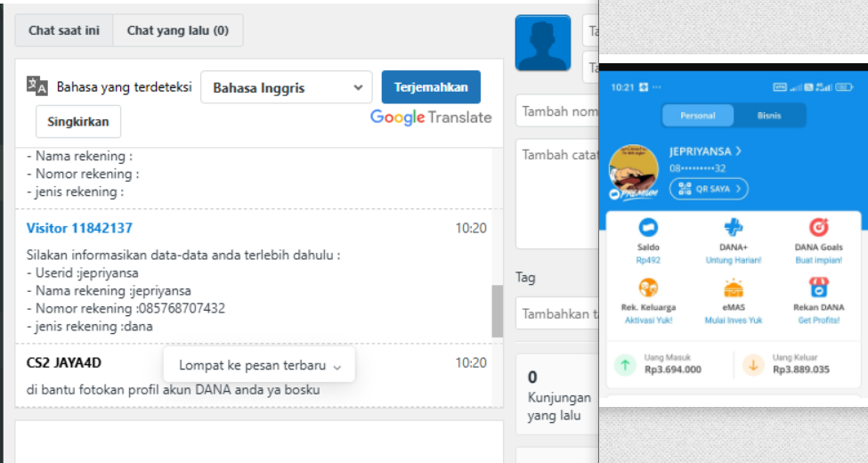The image size is (868, 463).
Task: Click the Rp3.694.000 Uang Masuk amount
Action: point(673,370)
